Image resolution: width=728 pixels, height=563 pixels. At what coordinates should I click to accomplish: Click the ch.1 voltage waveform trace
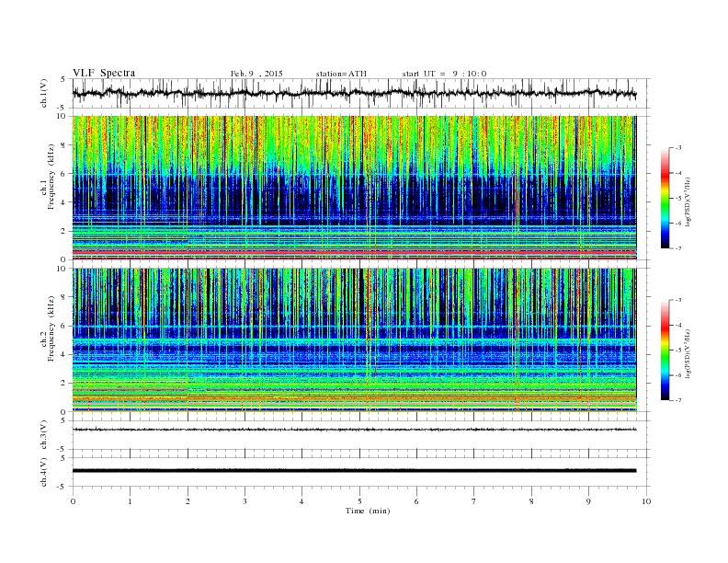355,93
